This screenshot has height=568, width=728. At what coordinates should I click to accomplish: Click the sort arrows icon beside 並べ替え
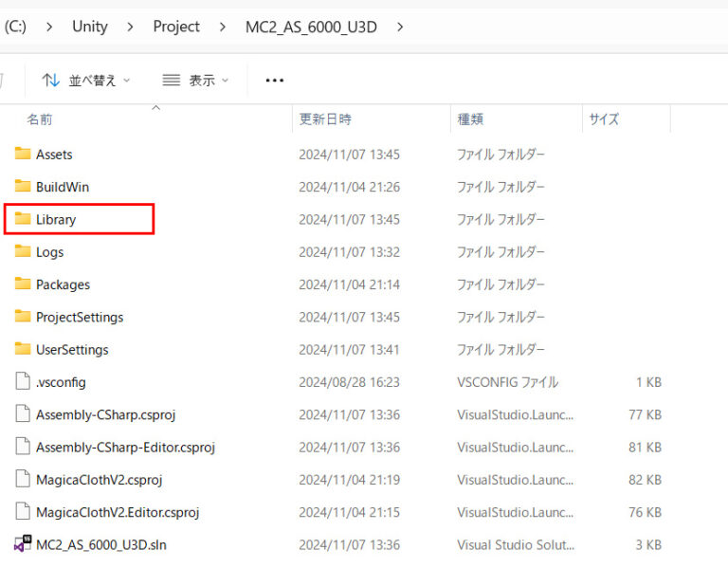pos(51,81)
